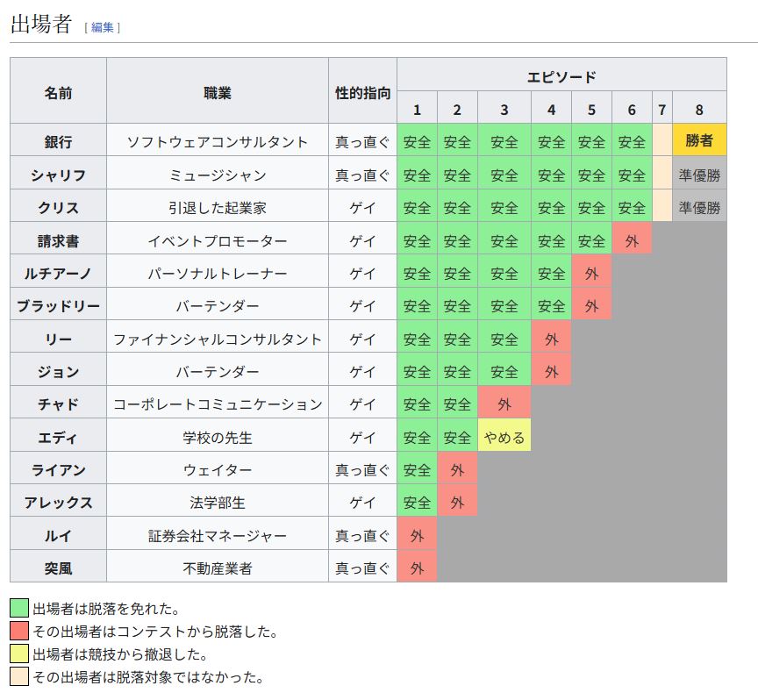Click the 出場者 section heading

point(40,25)
